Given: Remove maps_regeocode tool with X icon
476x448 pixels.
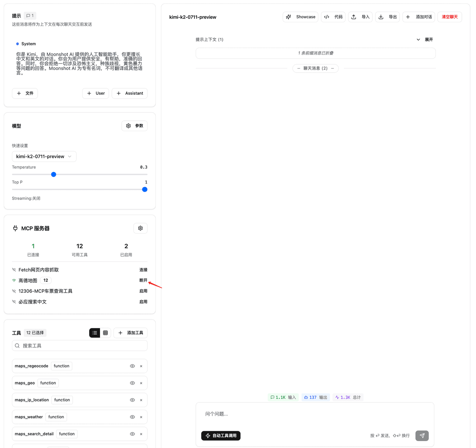Looking at the screenshot, I should point(141,366).
